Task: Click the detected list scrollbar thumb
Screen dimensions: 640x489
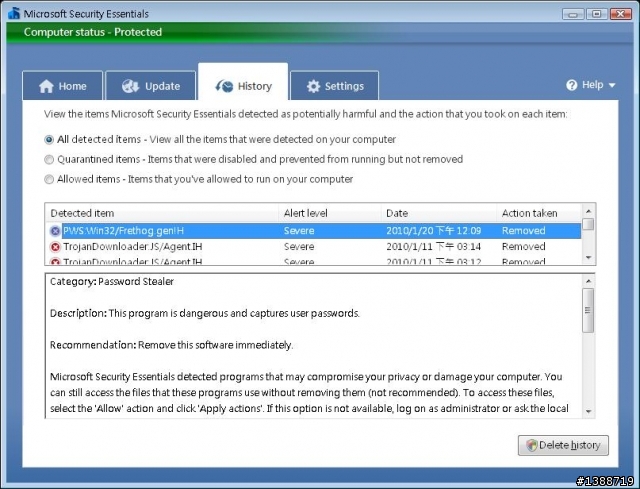Action: coord(588,224)
